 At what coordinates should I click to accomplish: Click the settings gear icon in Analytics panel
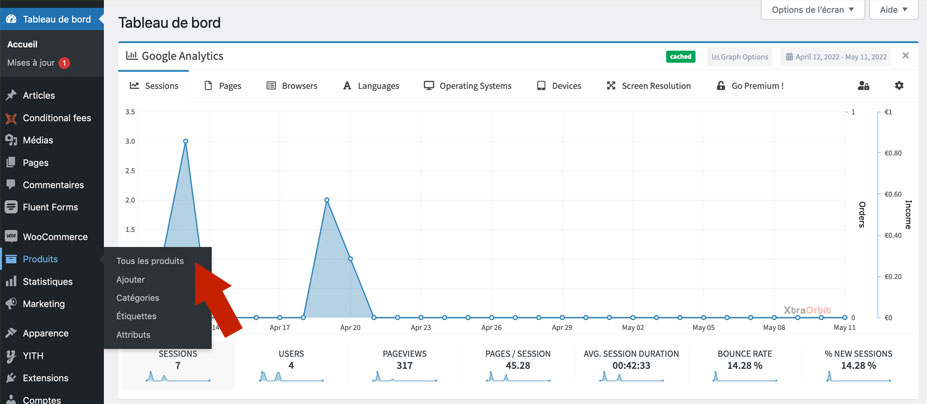pyautogui.click(x=899, y=86)
